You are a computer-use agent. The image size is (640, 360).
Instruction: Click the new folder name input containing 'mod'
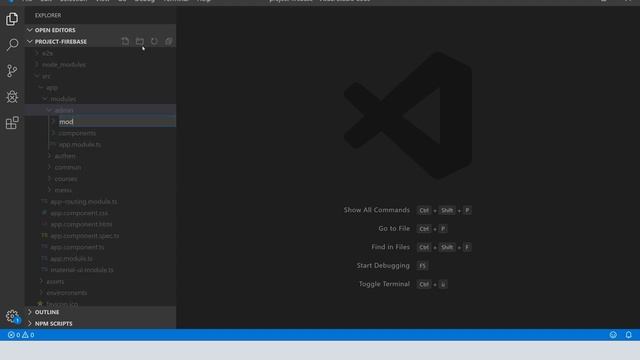(117, 122)
